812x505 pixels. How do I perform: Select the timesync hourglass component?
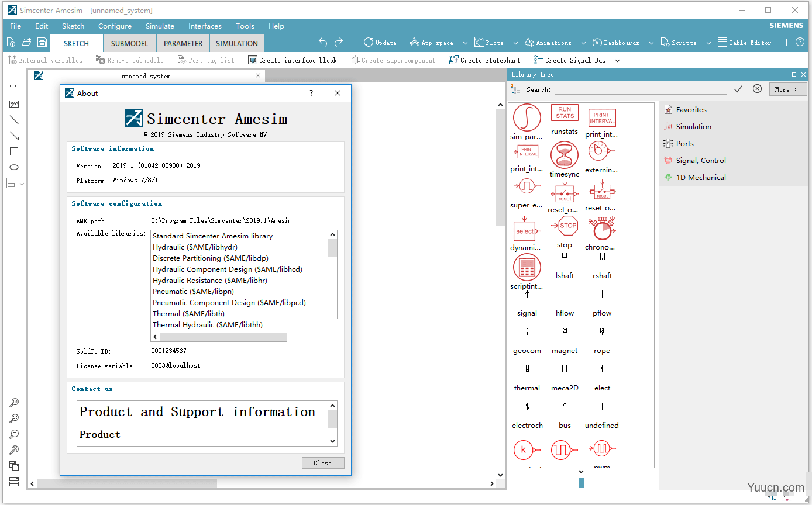tap(565, 155)
